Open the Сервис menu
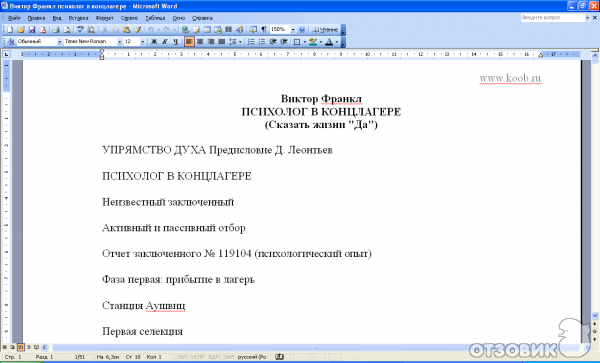Viewport: 600px width, 363px height. (x=129, y=18)
